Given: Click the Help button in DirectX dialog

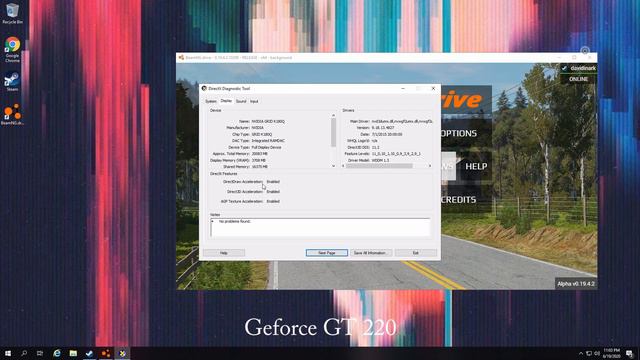Looking at the screenshot, I should (x=224, y=253).
